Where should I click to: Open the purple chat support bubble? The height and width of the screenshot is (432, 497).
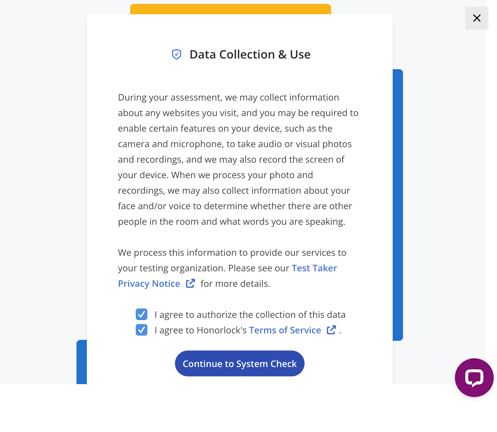(474, 377)
